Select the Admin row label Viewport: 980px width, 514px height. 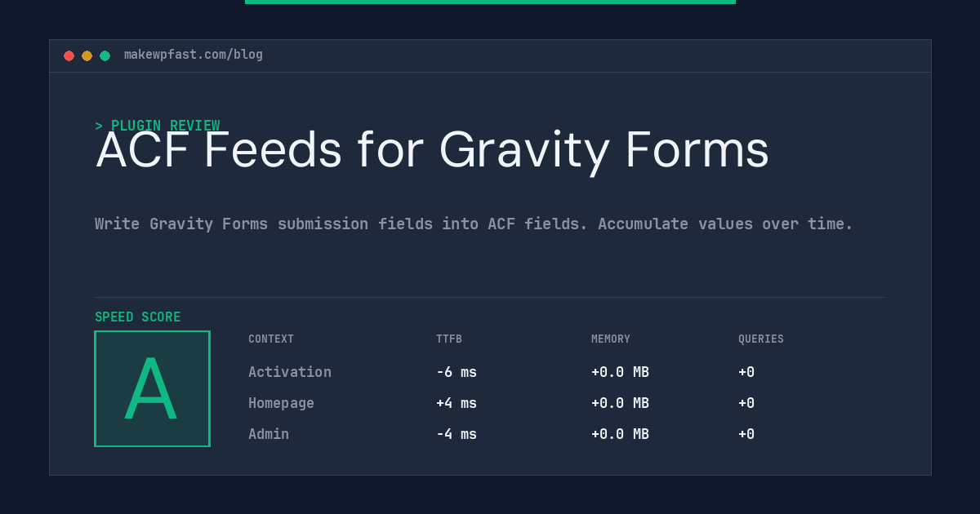(269, 434)
